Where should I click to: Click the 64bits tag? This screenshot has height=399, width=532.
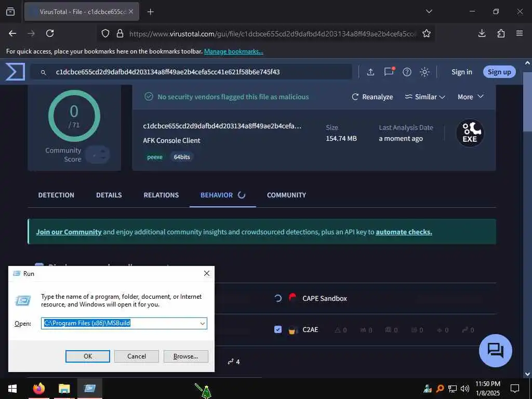click(182, 157)
